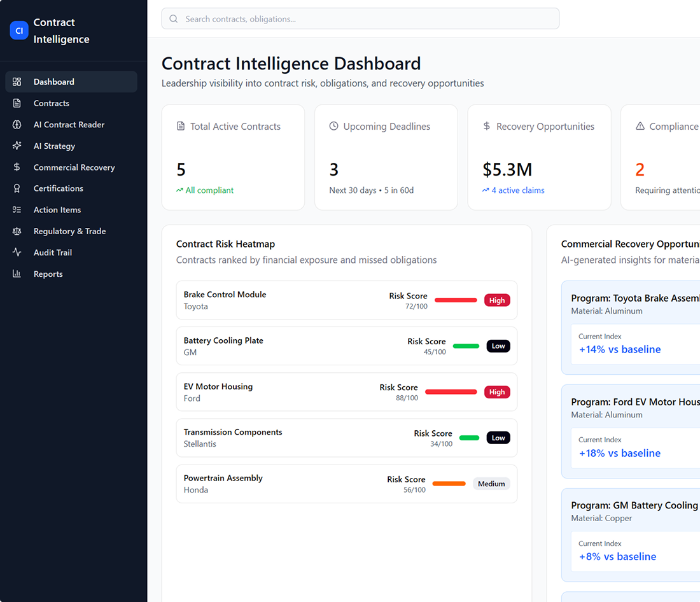Open the Dashboard menu item
The height and width of the screenshot is (602, 700).
point(71,81)
